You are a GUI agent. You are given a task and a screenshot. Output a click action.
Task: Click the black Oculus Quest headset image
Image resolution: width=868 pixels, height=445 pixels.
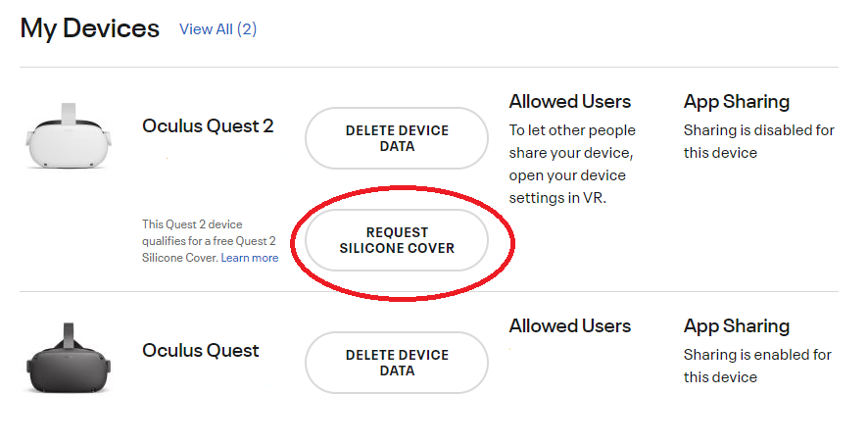tap(65, 360)
